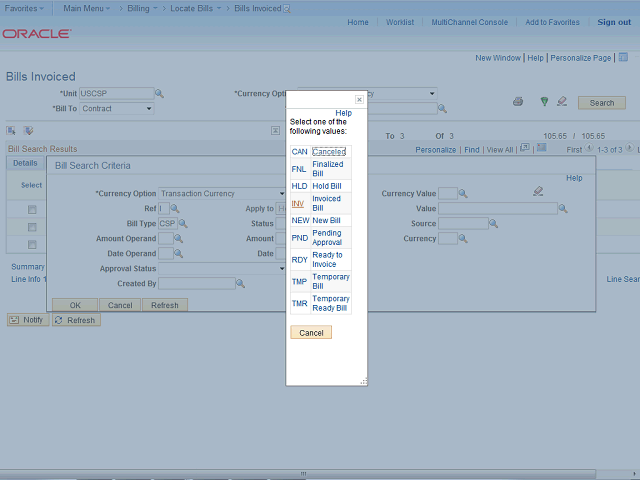Choose the INV Invoiced Bill value
This screenshot has width=640, height=480.
pyautogui.click(x=298, y=203)
